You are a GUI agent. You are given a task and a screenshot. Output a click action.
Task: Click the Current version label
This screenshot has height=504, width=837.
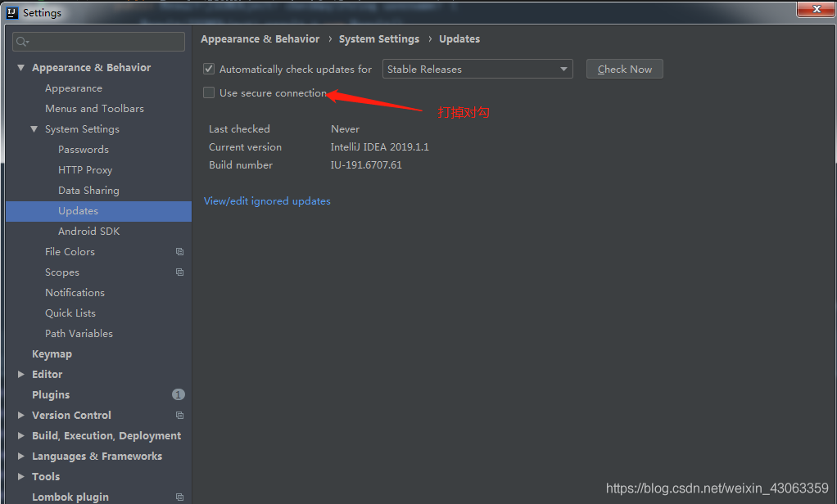245,147
